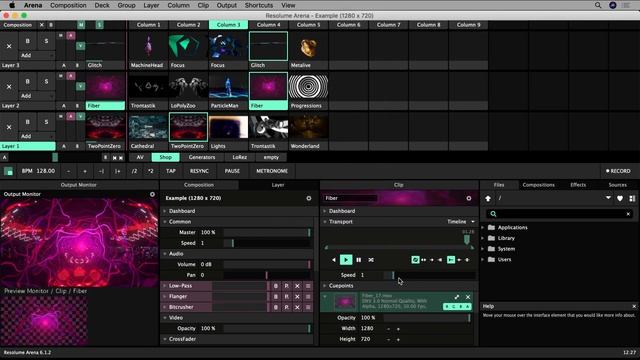Screen dimensions: 640x360
Task: Open the Fiber clip settings cog
Action: coord(469,198)
